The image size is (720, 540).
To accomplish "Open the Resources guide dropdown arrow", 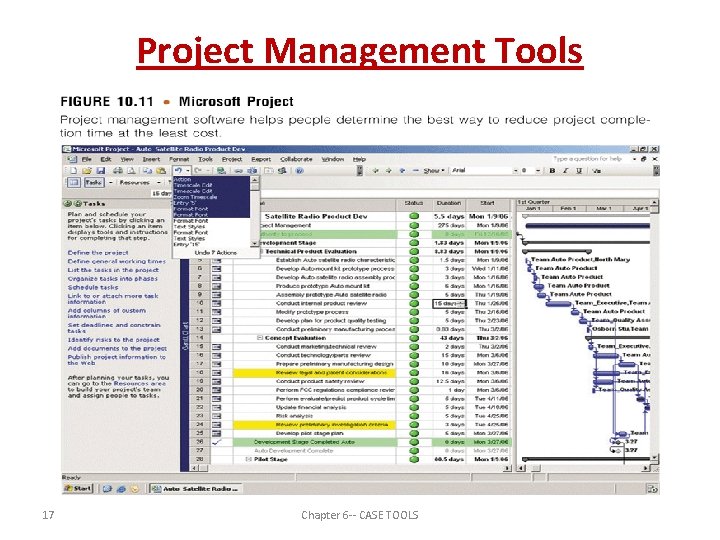I will click(159, 183).
